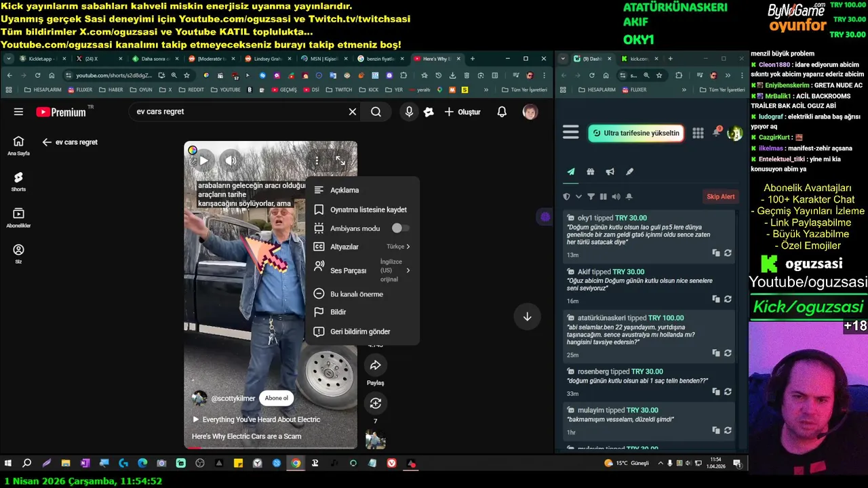This screenshot has width=868, height=488.
Task: Open the TWITCH bookmarks folder
Action: pos(339,89)
